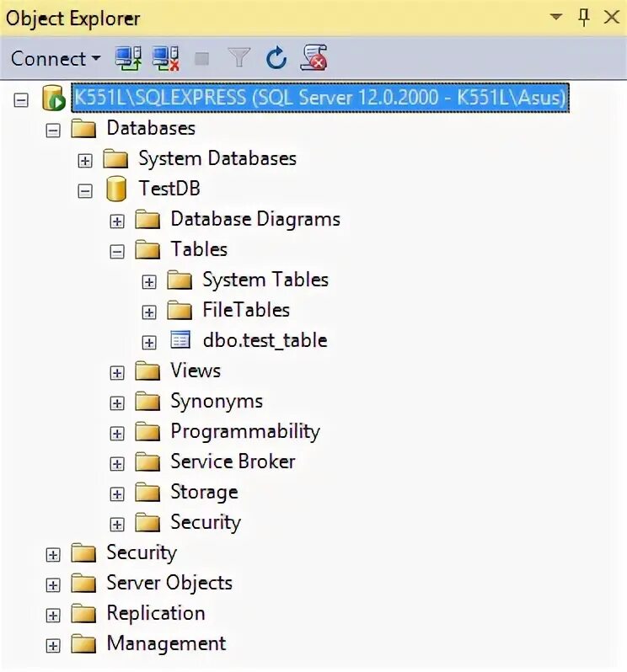Expand the dbo.test_table node
Screen dimensions: 627x672
[x=149, y=343]
